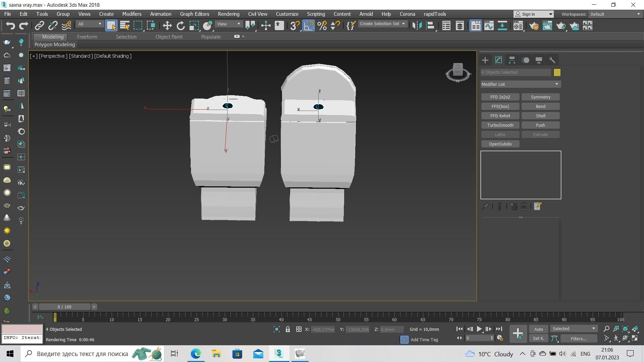This screenshot has height=362, width=644.
Task: Open Key Filters dialog
Action: tap(578, 339)
